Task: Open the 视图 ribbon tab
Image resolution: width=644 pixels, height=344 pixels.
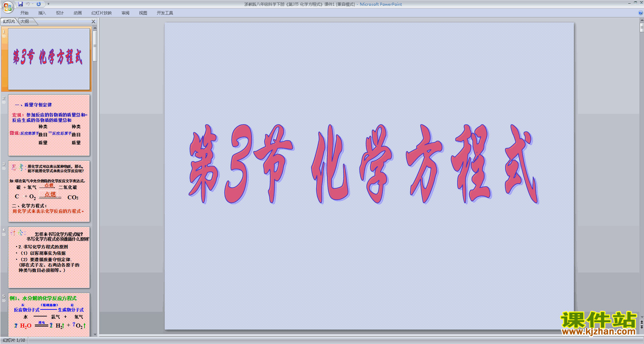Action: click(x=143, y=13)
